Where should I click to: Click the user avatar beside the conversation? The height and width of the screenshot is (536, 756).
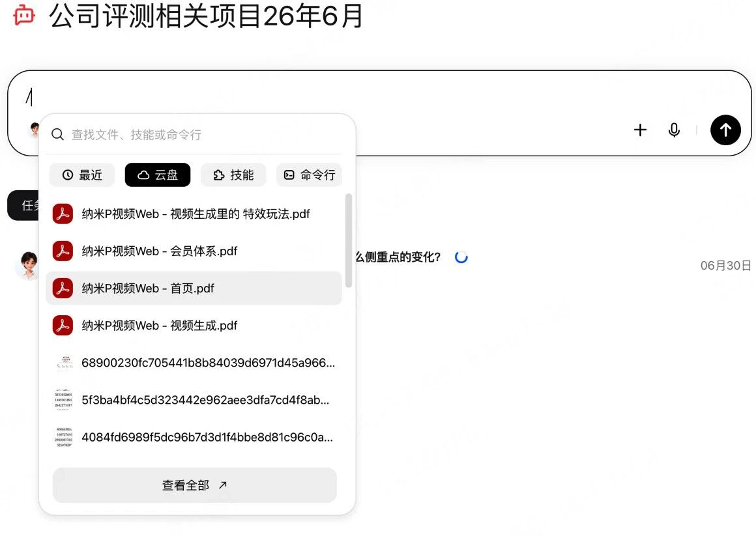tap(28, 266)
